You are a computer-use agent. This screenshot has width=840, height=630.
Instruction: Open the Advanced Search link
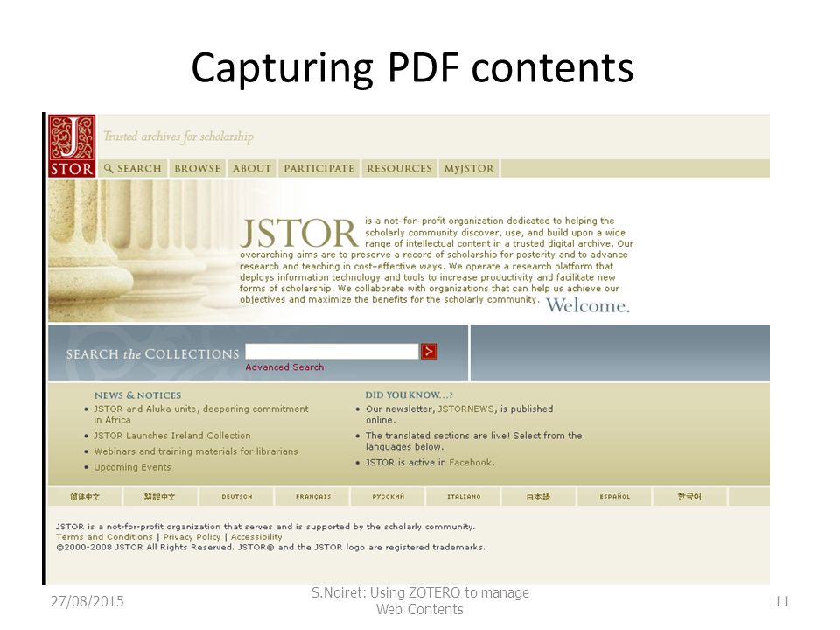coord(284,367)
